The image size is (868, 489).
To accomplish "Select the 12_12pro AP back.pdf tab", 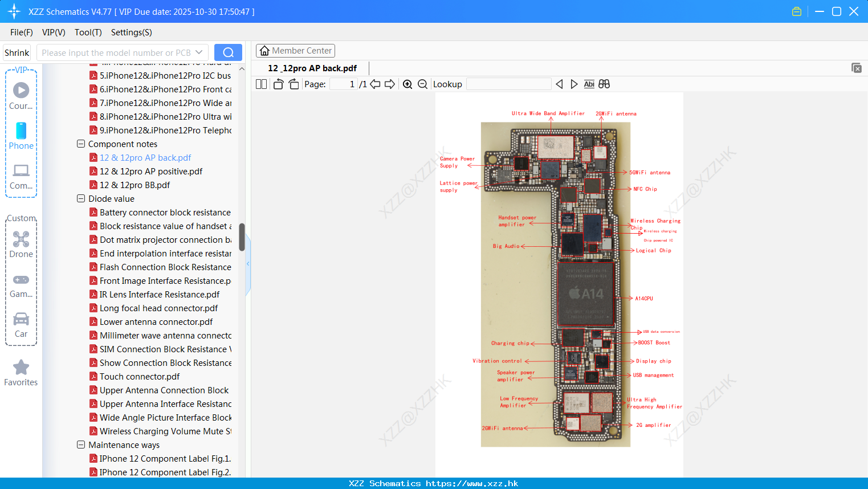I will pyautogui.click(x=312, y=68).
